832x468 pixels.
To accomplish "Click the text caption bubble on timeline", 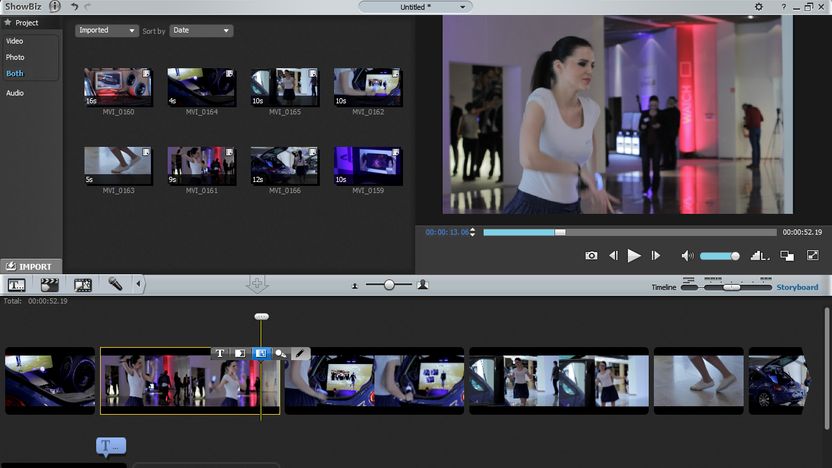I will tap(111, 447).
